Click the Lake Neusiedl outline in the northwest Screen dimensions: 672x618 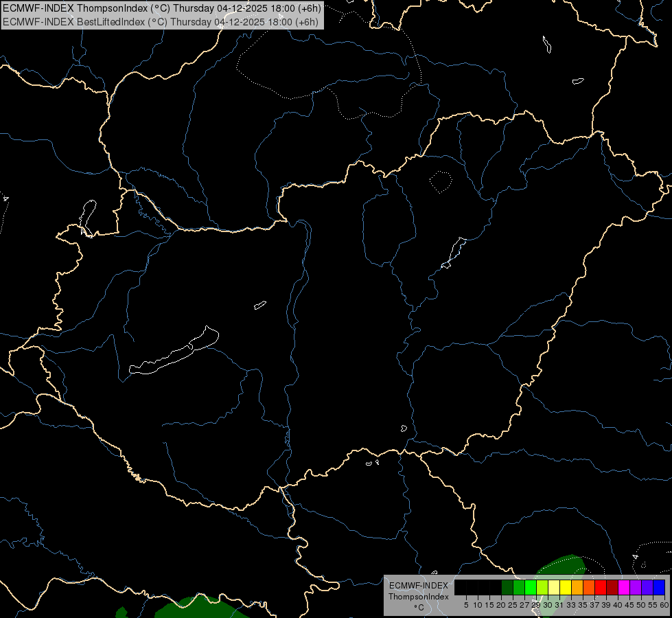pos(88,218)
